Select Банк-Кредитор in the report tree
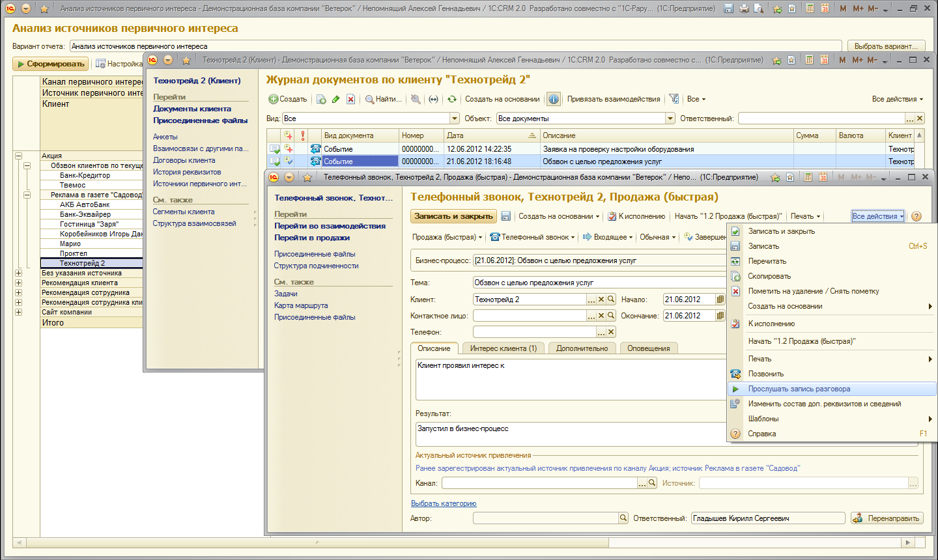This screenshot has width=938, height=560. [85, 175]
